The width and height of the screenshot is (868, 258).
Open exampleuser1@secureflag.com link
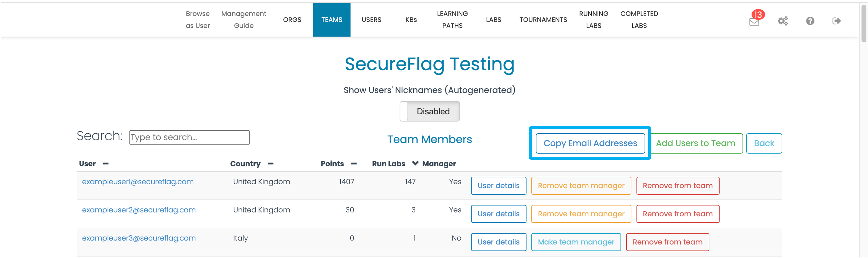[138, 182]
